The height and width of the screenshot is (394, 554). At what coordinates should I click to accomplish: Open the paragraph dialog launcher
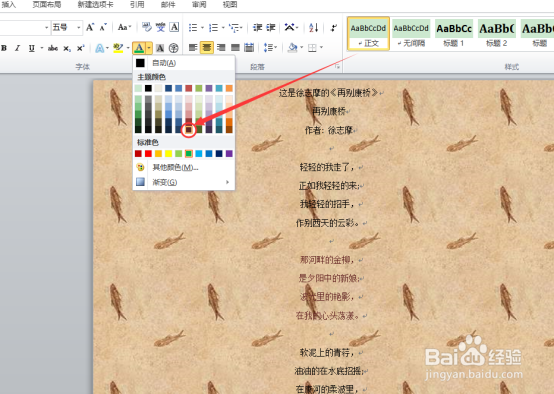337,67
